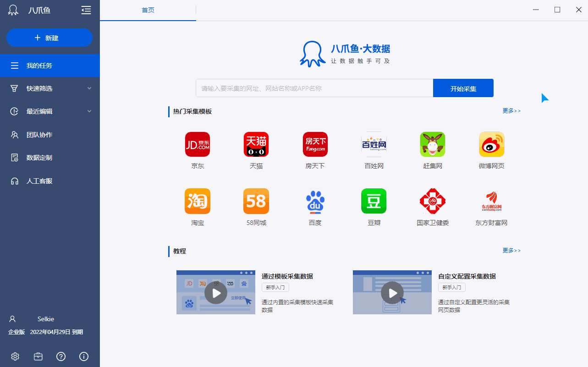
Task: Switch to the 首页 tab
Action: coord(148,10)
